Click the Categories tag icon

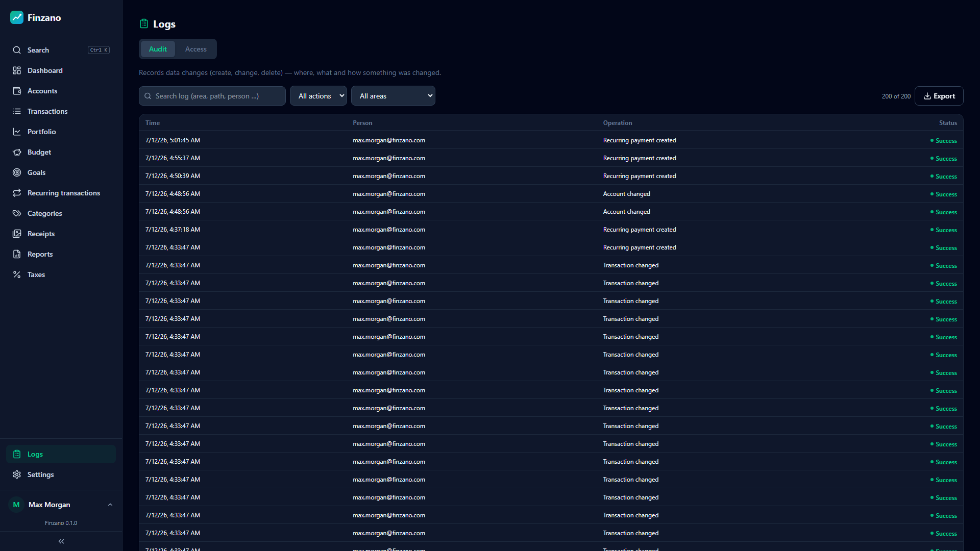[x=17, y=213]
